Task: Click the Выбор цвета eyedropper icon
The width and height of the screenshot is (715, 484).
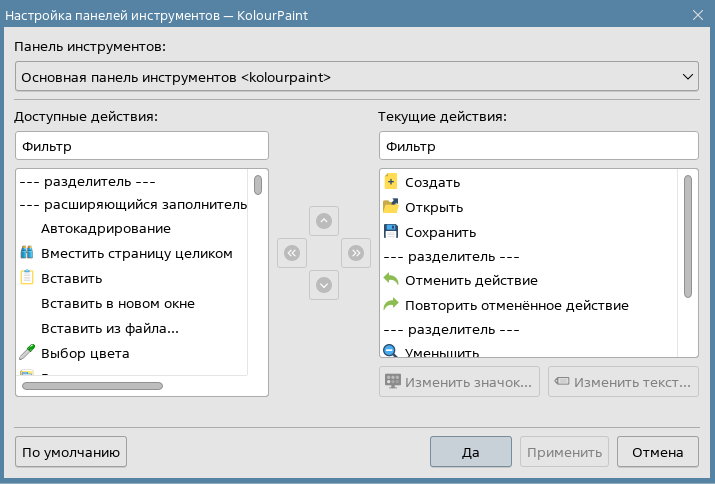Action: click(x=27, y=353)
